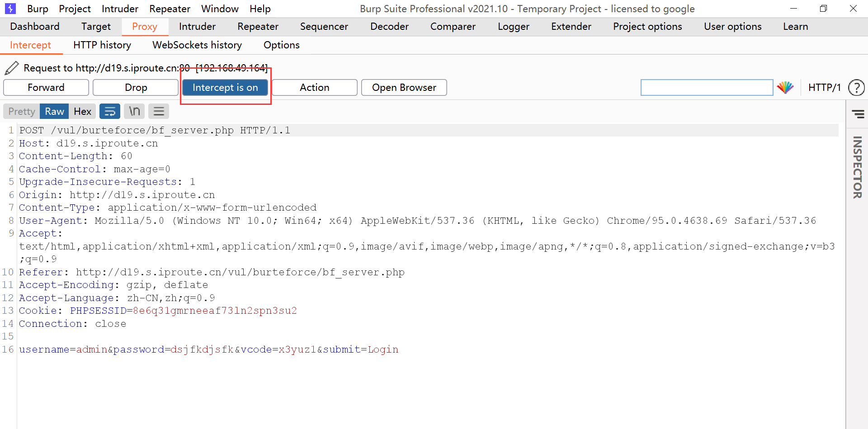
Task: Click inside the search input field
Action: coord(706,87)
